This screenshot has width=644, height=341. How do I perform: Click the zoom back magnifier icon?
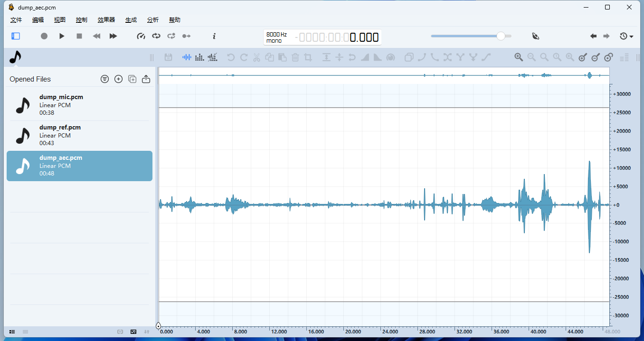point(570,57)
